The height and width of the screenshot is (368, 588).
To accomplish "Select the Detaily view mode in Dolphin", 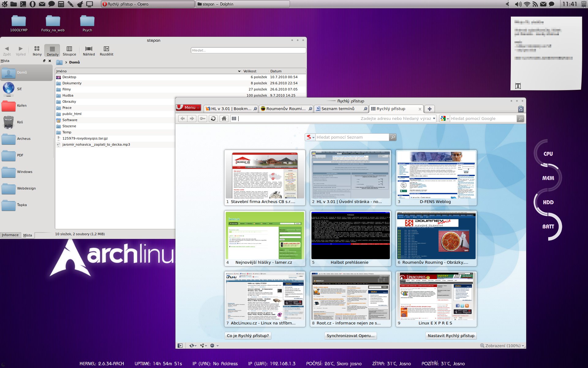I will (x=52, y=51).
